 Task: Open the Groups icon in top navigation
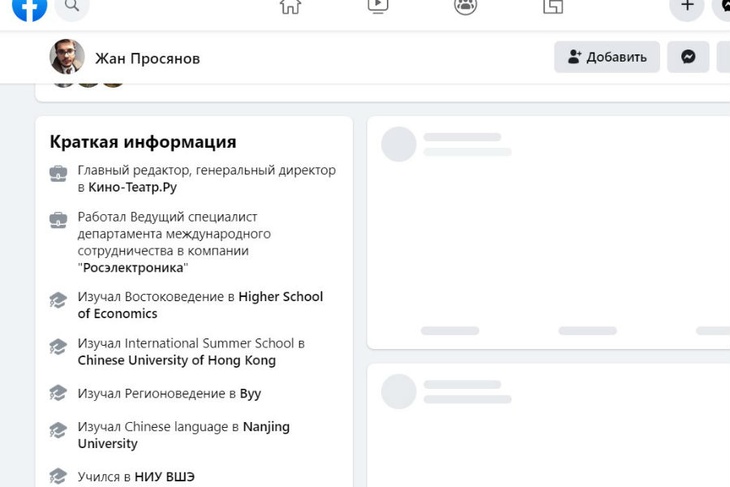[x=465, y=7]
